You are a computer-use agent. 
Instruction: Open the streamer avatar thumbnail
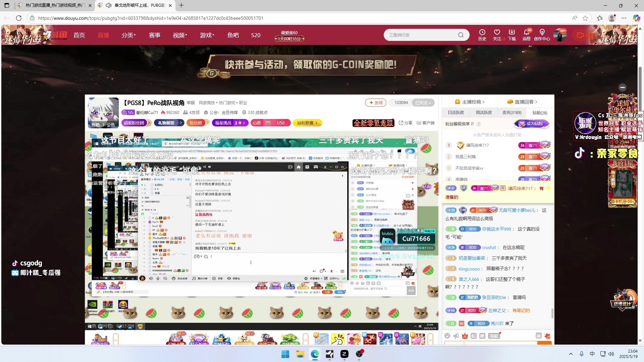[x=103, y=113]
